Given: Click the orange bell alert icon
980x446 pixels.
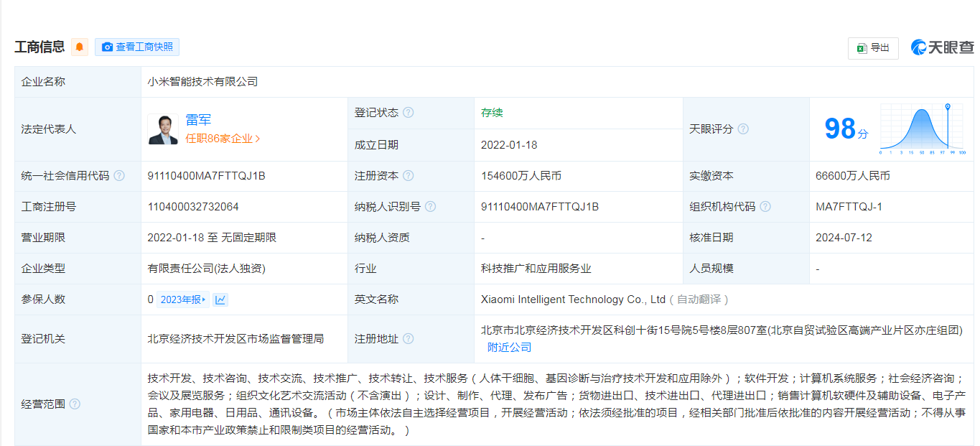Looking at the screenshot, I should (80, 47).
